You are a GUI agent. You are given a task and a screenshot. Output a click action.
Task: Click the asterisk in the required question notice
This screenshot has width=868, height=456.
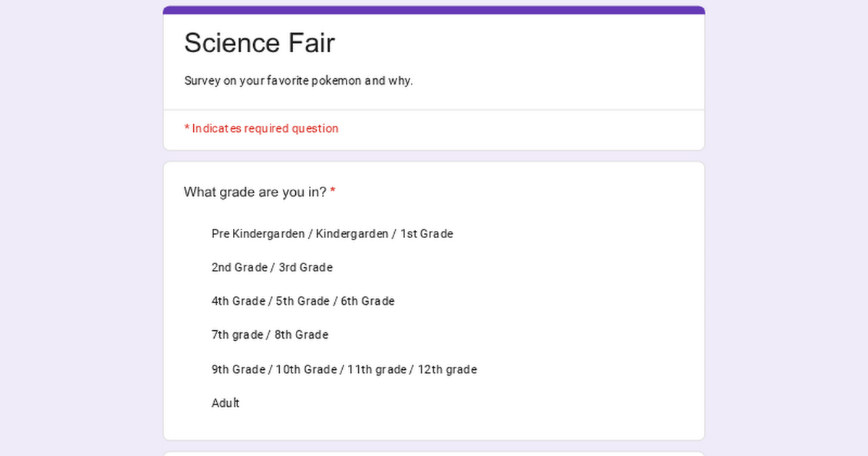click(187, 129)
